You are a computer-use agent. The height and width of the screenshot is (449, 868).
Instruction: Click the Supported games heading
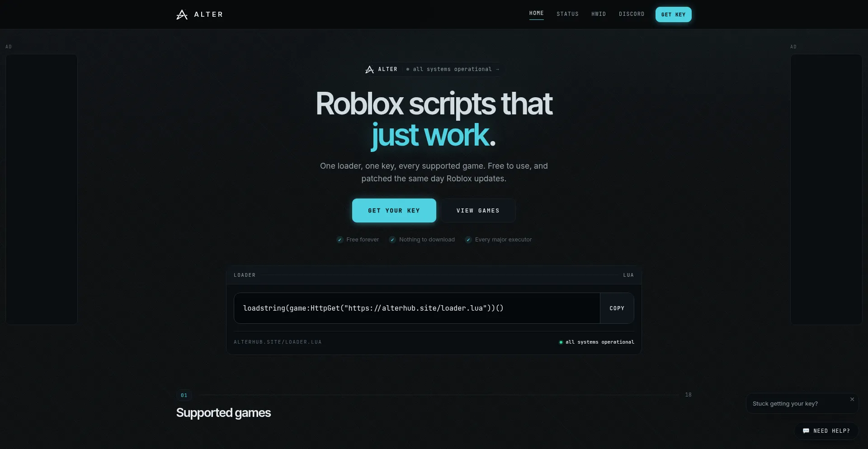(223, 413)
